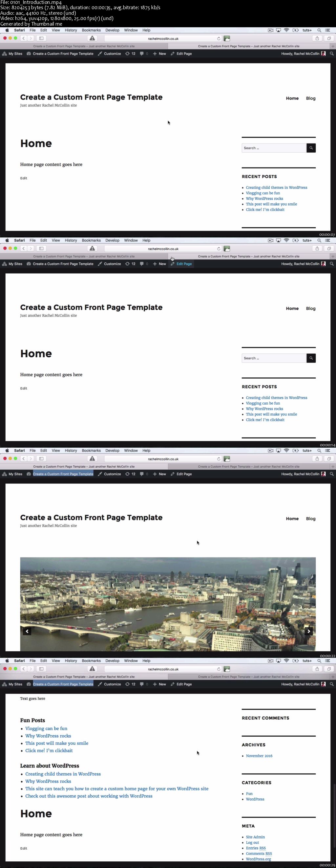
Task: In the 00:00:07 frame, click the black search submit button
Action: tap(311, 148)
